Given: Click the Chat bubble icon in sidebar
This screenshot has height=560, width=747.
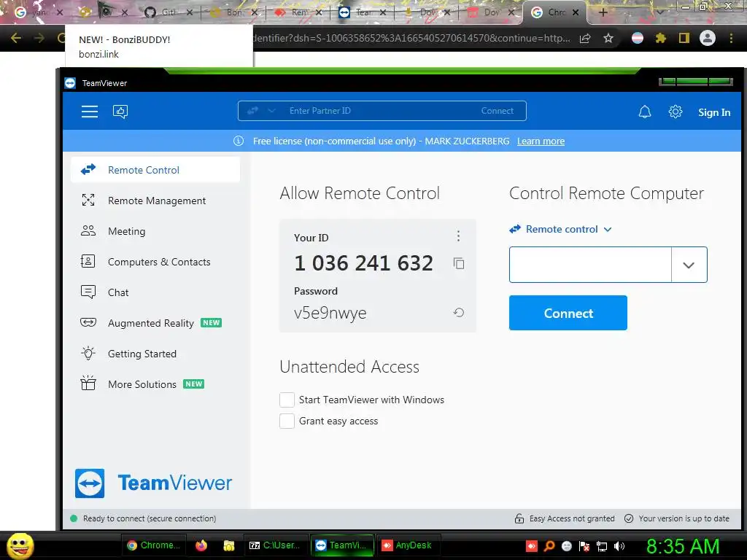Looking at the screenshot, I should [x=88, y=292].
